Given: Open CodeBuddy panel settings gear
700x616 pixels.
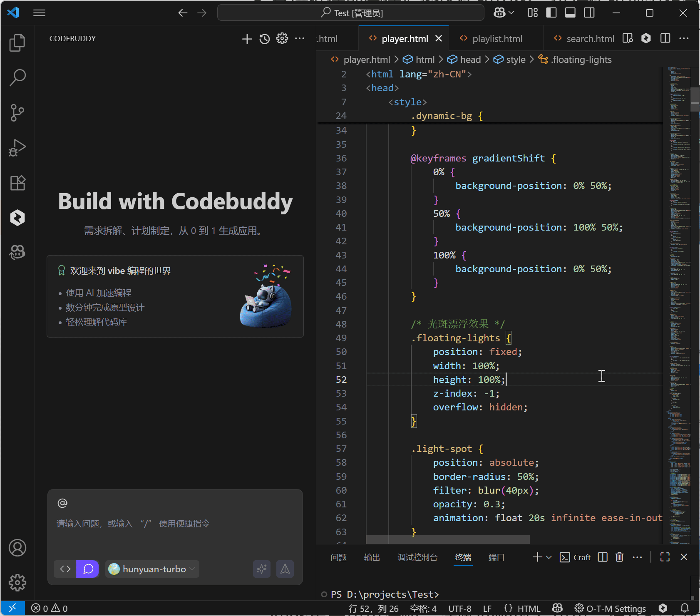Looking at the screenshot, I should pyautogui.click(x=282, y=39).
